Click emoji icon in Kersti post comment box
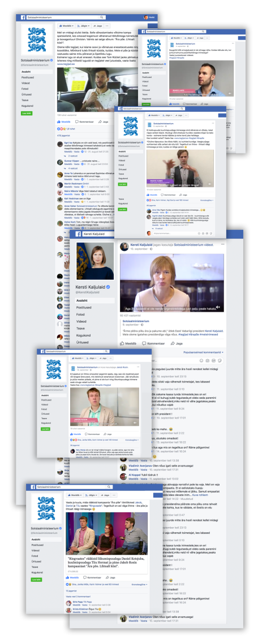 point(201,360)
